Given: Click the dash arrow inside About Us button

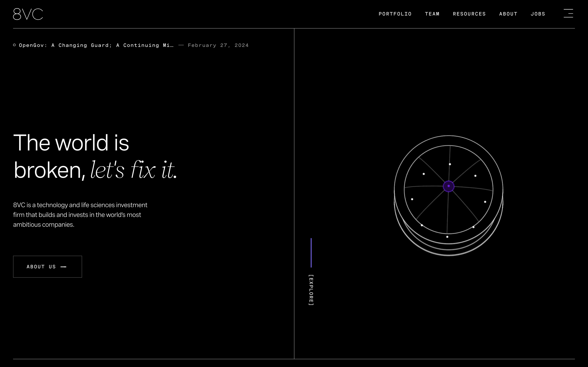Looking at the screenshot, I should tap(63, 267).
